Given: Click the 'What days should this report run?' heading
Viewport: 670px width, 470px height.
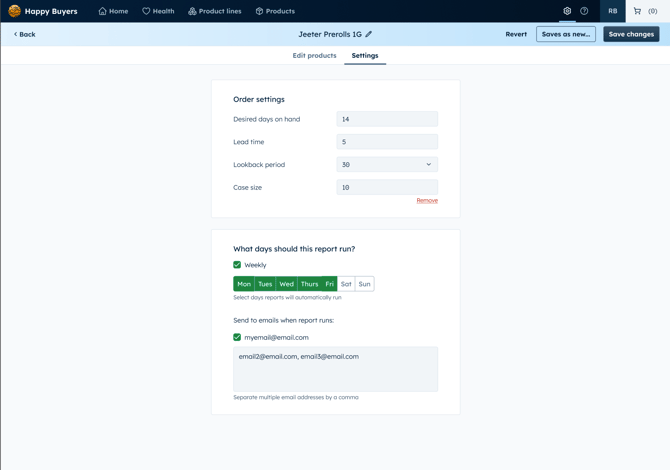Looking at the screenshot, I should pos(294,249).
